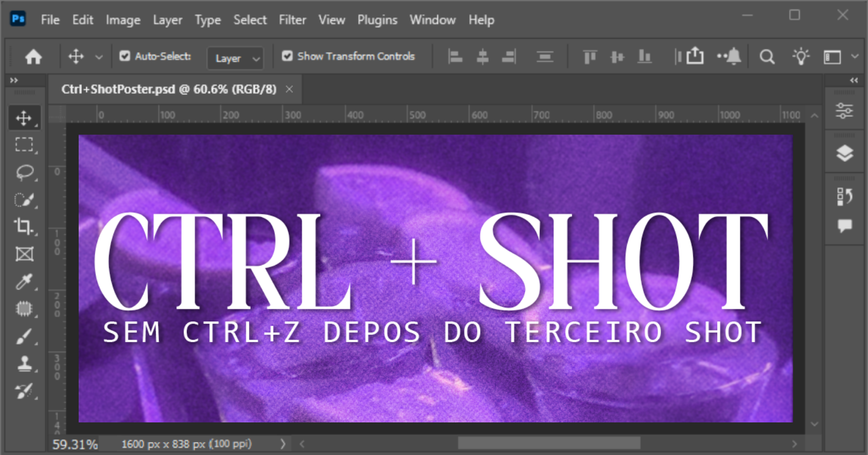Click the horizontal scrollbar thumb
868x455 pixels.
coord(548,444)
